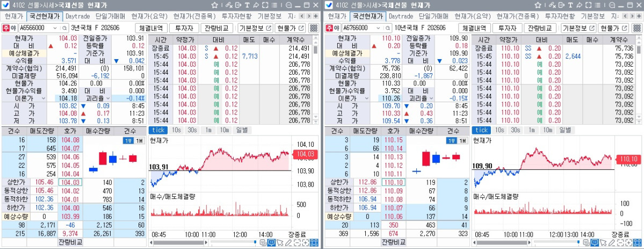644x249 pixels.
Task: Click zoom in icon under left chart
Action: pyautogui.click(x=306, y=243)
